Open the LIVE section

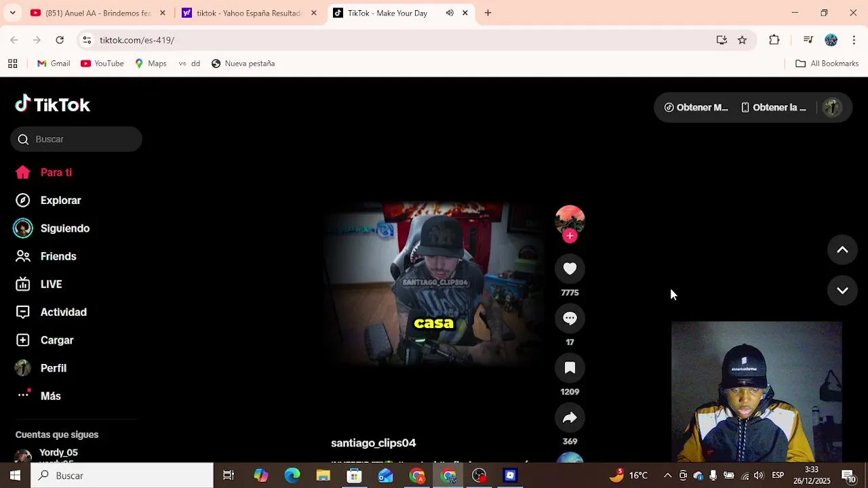click(x=39, y=284)
